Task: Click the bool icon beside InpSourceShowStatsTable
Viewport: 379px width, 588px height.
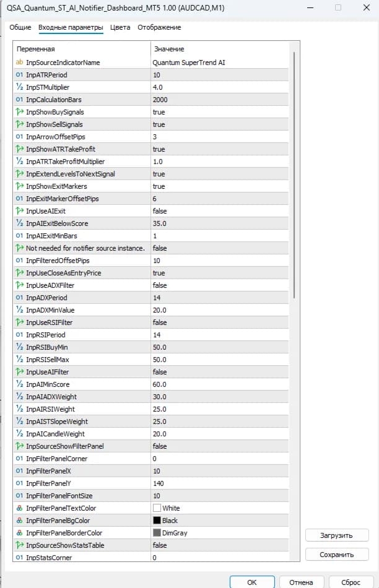Action: pyautogui.click(x=20, y=545)
